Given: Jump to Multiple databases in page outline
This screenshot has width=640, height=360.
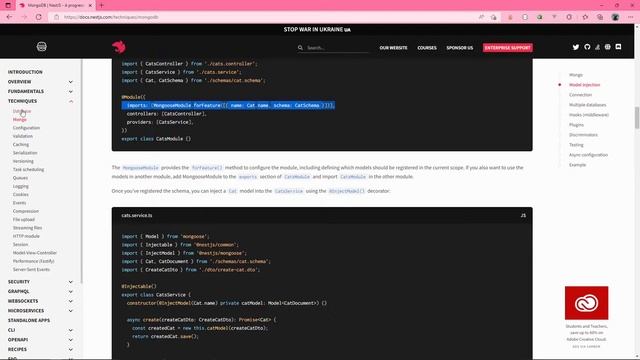Looking at the screenshot, I should click(x=587, y=105).
